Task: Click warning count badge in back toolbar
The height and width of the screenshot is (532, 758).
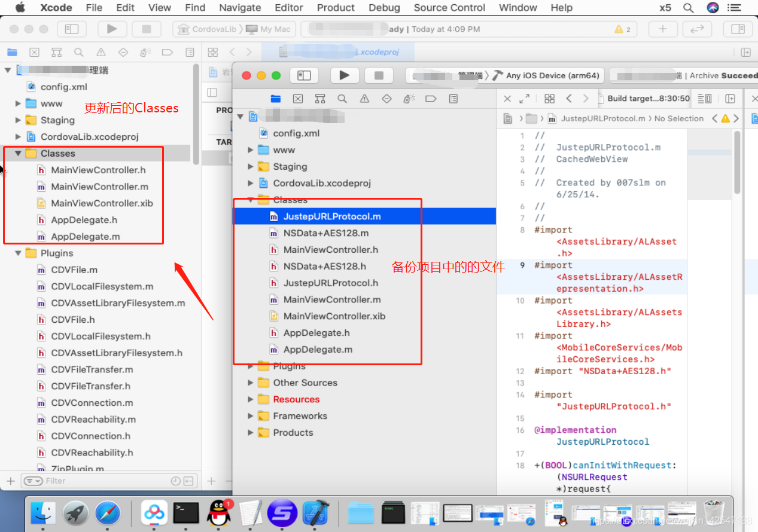Action: point(623,29)
